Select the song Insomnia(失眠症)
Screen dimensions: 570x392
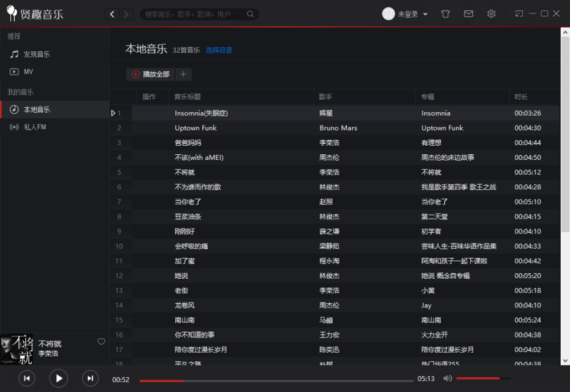point(201,113)
